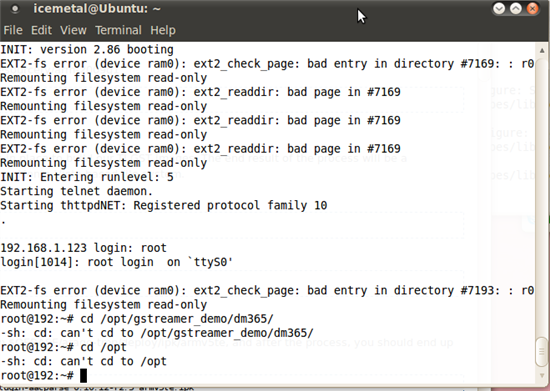Click the vertical scrollbar thumb
This screenshot has width=550, height=391.
(x=542, y=352)
